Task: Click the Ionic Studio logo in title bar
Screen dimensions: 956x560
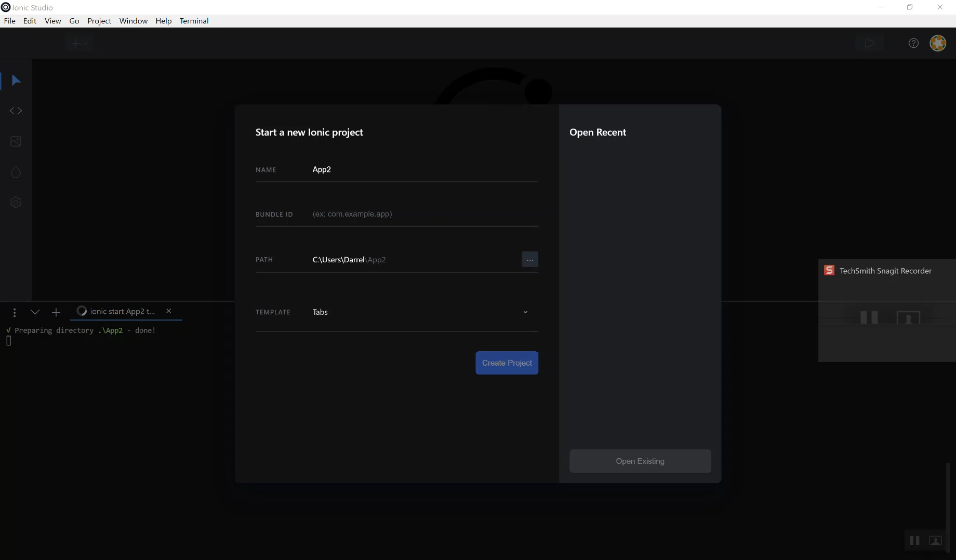Action: click(6, 7)
